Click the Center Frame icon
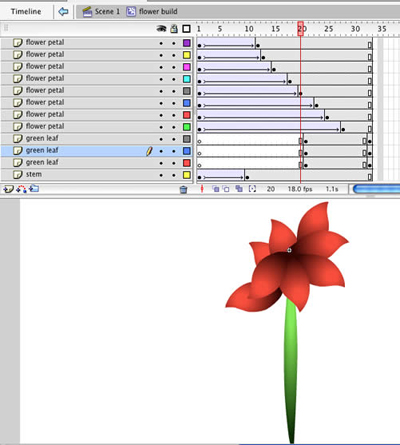The height and width of the screenshot is (445, 400). pyautogui.click(x=202, y=189)
